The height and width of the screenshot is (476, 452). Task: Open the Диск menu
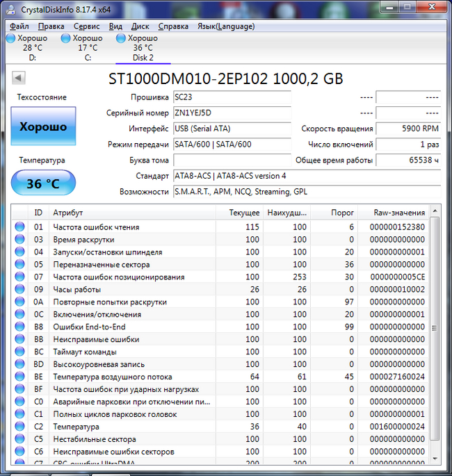(x=140, y=26)
